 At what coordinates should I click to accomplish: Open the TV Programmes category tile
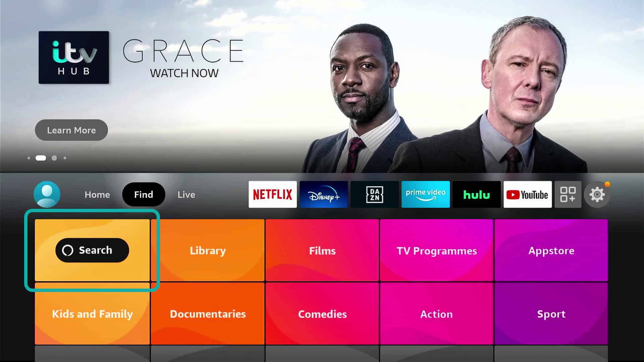[436, 251]
